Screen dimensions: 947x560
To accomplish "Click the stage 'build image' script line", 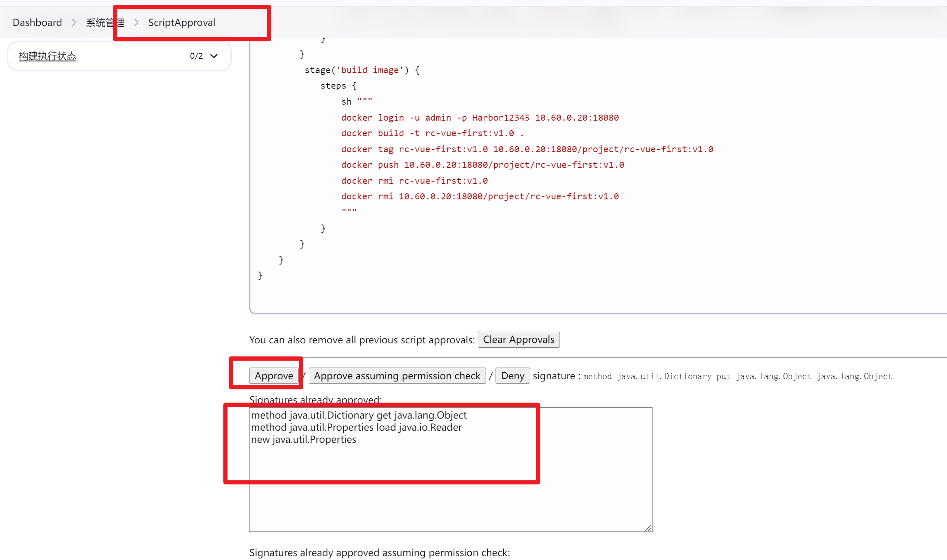I will pyautogui.click(x=362, y=70).
